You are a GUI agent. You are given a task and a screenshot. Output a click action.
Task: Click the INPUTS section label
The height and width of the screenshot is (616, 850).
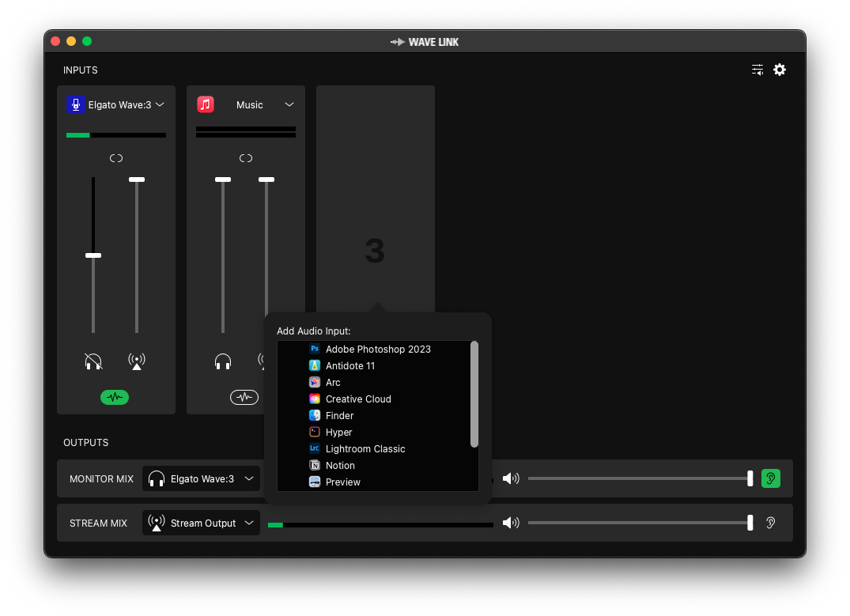[80, 70]
